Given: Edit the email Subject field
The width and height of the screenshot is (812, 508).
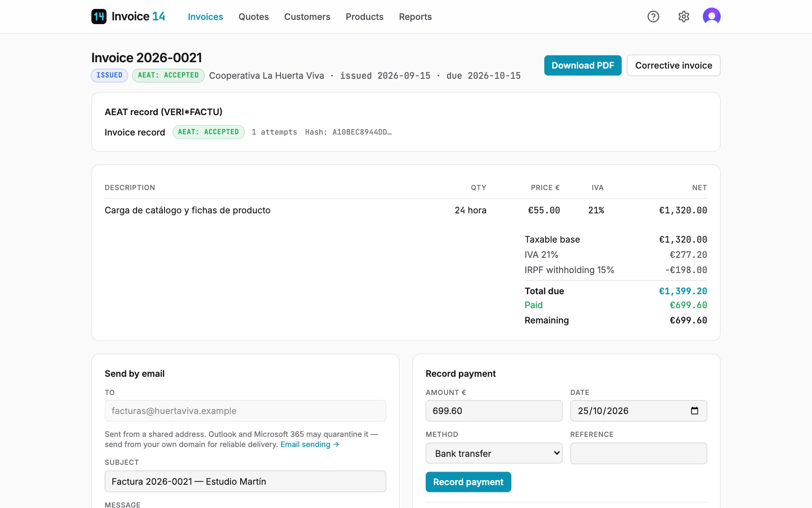Looking at the screenshot, I should click(x=245, y=481).
